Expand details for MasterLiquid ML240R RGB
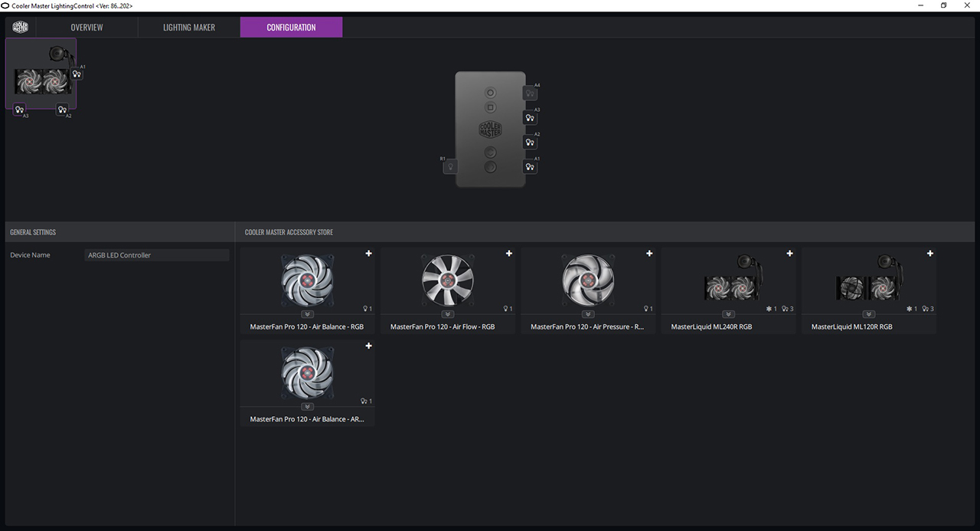980x531 pixels. coord(728,314)
